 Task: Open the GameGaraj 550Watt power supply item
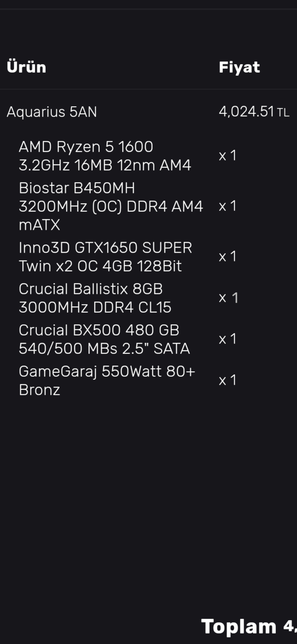point(107,380)
